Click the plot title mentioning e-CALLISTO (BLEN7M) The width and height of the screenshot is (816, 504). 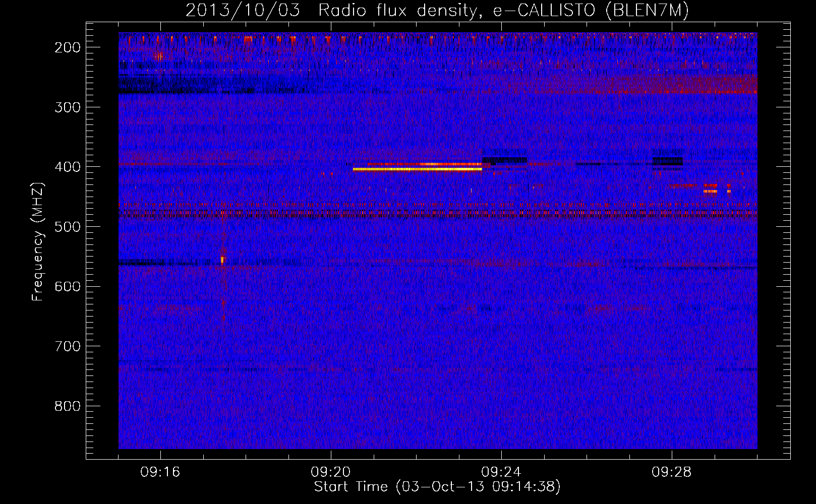point(437,10)
